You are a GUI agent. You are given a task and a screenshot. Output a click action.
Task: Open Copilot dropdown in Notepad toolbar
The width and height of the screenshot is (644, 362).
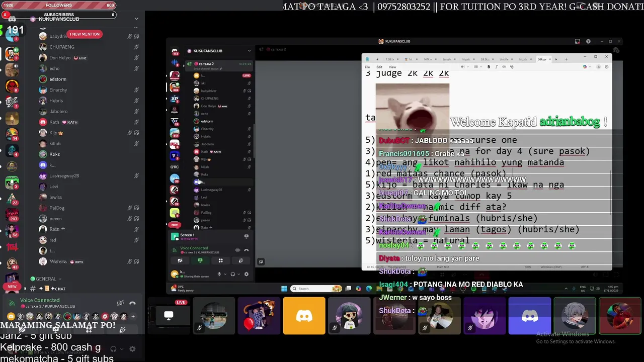pos(587,67)
